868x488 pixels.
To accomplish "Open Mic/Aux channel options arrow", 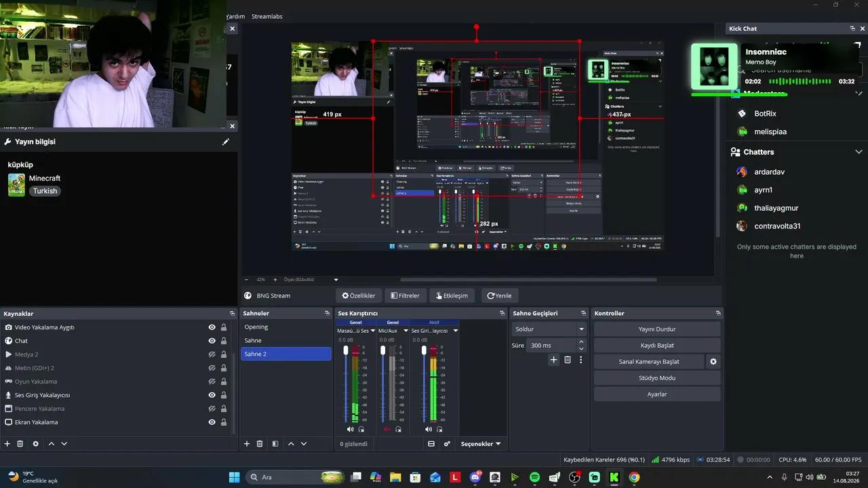I will coord(406,331).
